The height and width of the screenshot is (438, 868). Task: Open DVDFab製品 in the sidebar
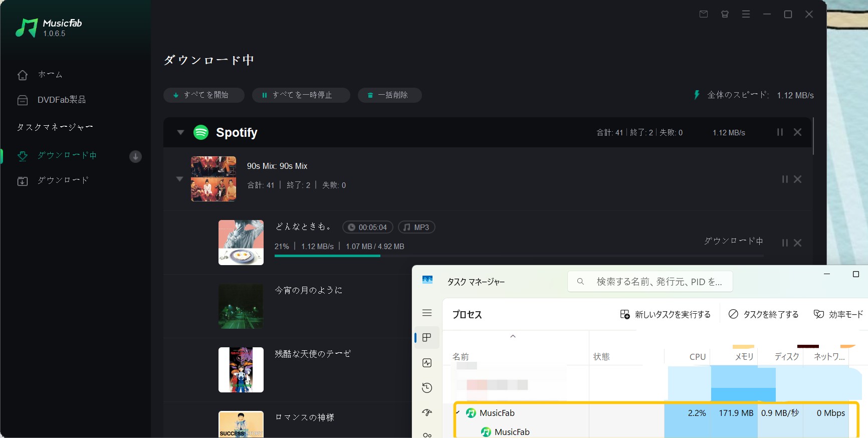click(52, 100)
